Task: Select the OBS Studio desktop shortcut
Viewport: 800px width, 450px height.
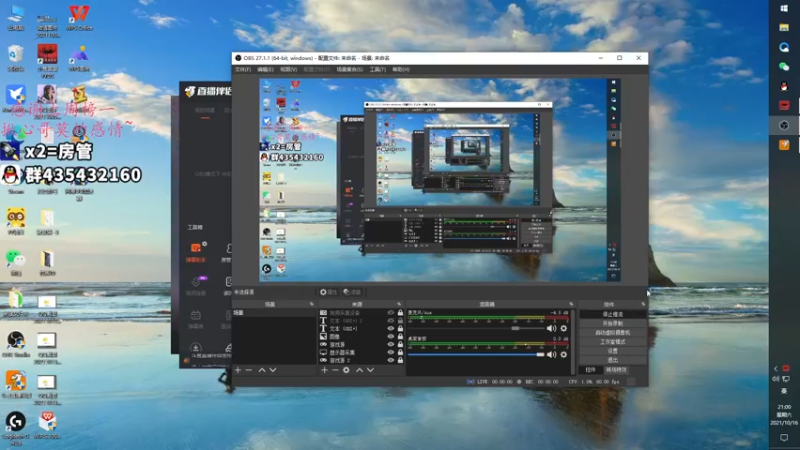Action: 16,344
